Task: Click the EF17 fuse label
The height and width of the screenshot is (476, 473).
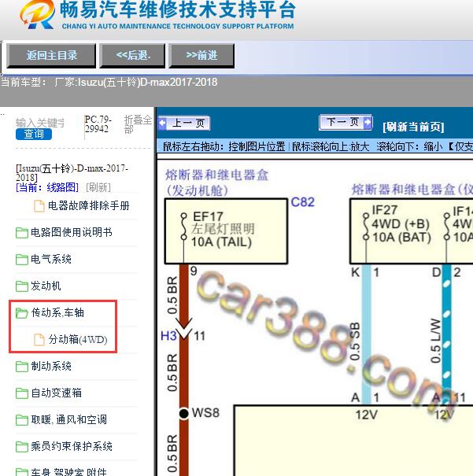Action: [x=208, y=216]
